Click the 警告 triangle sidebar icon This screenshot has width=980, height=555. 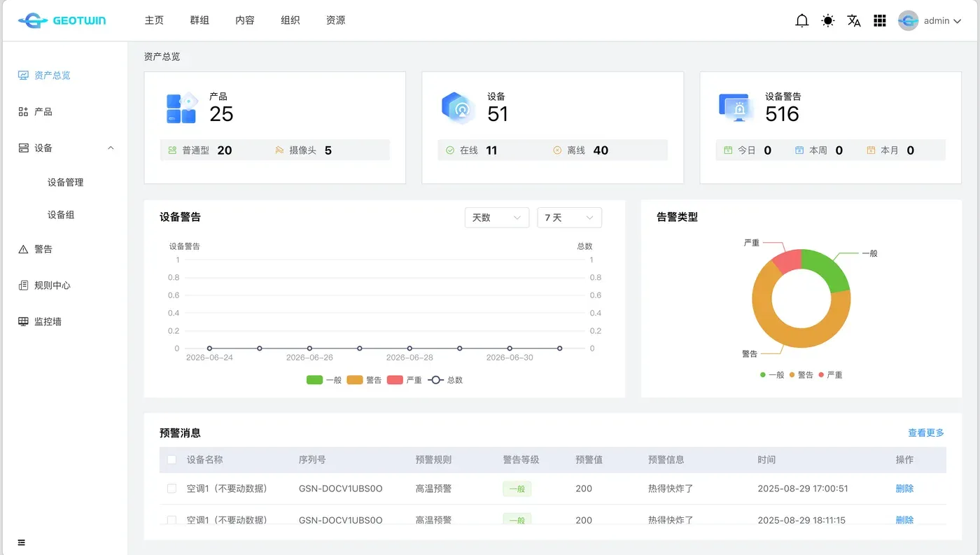tap(23, 249)
